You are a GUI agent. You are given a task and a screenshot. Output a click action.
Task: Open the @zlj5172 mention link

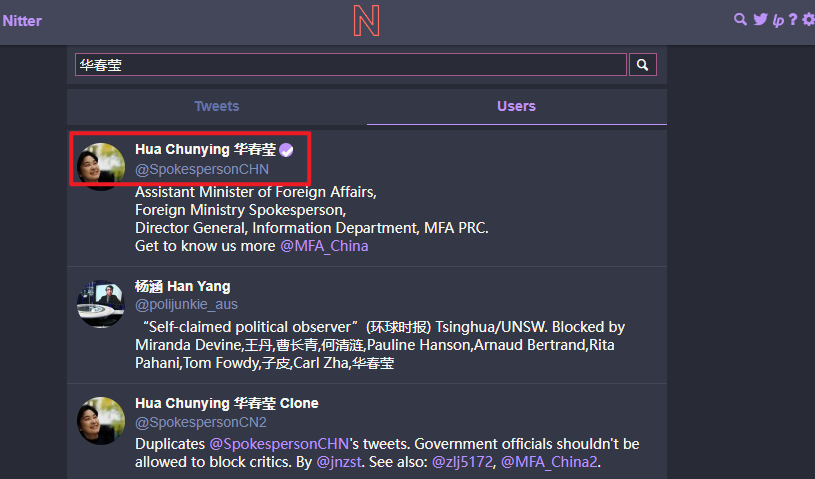[x=462, y=462]
